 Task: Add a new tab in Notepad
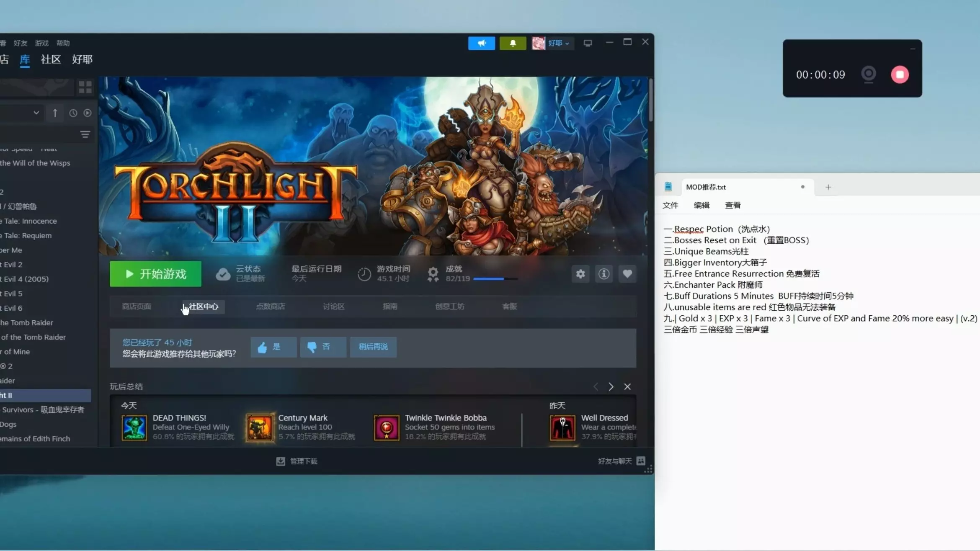tap(828, 187)
